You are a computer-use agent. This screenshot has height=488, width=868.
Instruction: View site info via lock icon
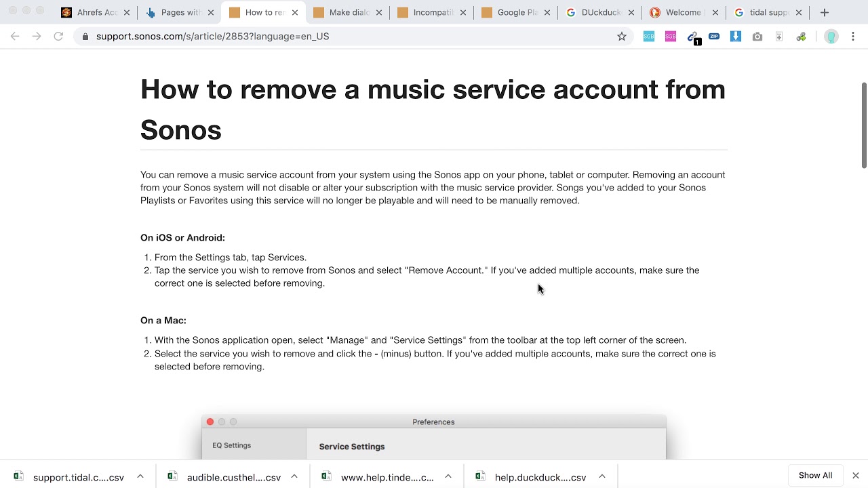[85, 37]
